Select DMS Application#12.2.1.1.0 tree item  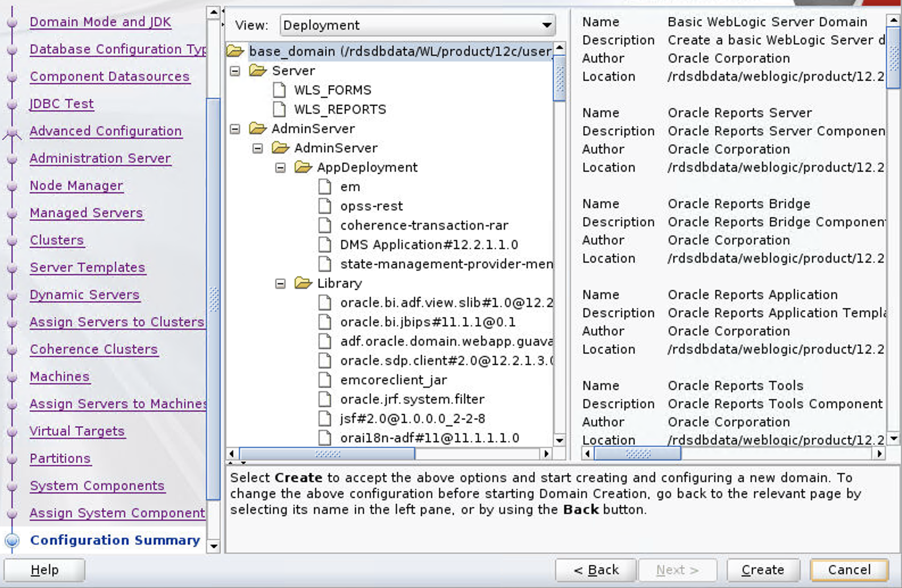coord(429,245)
